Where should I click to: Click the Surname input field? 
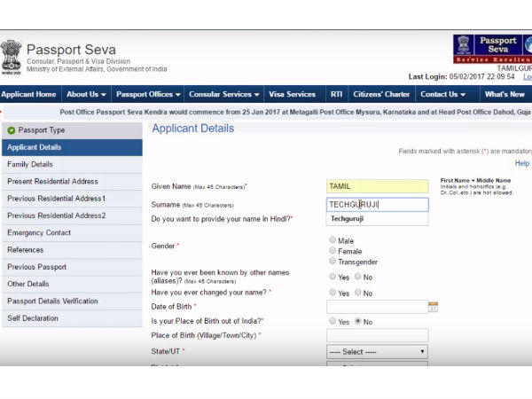coord(377,204)
